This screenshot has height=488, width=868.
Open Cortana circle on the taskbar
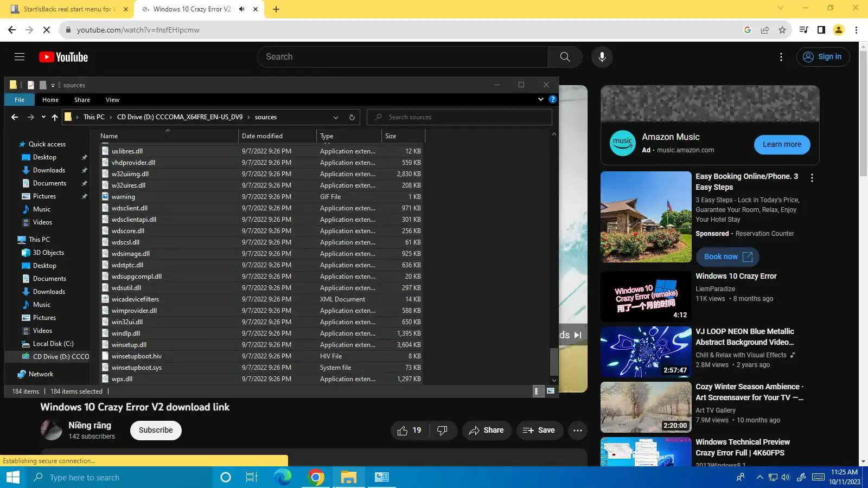coord(226,477)
